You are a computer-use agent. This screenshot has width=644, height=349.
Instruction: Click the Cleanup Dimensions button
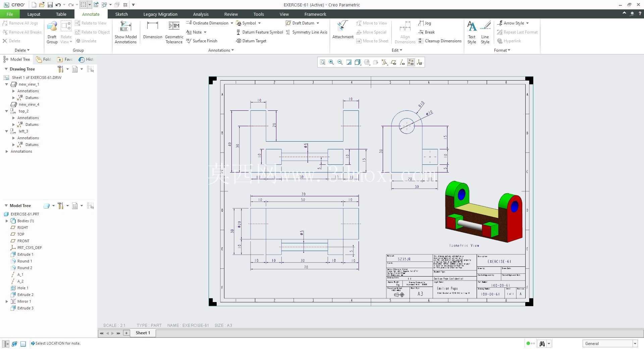click(440, 41)
